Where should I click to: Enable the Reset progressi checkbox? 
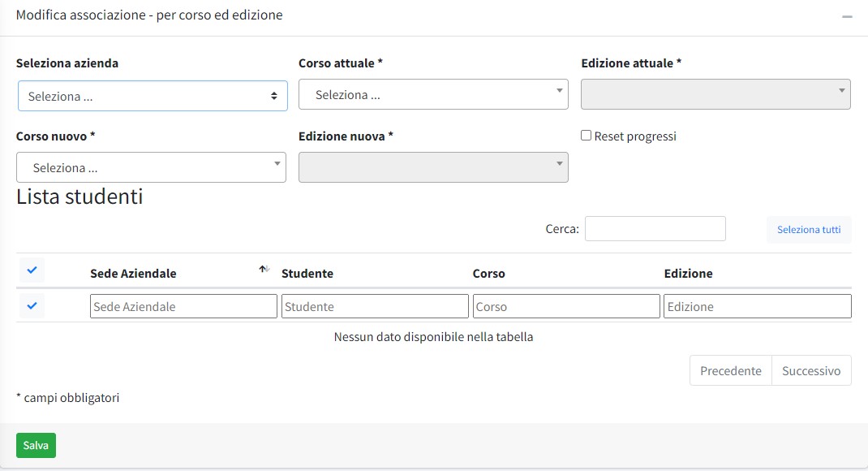587,136
